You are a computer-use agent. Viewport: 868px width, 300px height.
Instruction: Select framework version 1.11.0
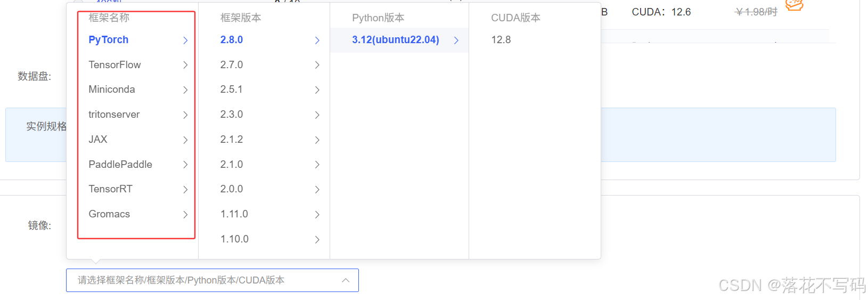pyautogui.click(x=234, y=214)
